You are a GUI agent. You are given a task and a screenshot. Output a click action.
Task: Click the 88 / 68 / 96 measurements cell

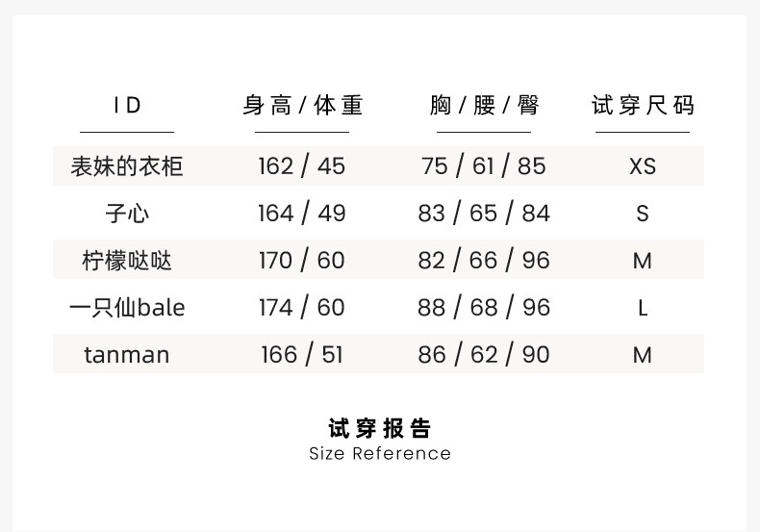click(x=484, y=308)
